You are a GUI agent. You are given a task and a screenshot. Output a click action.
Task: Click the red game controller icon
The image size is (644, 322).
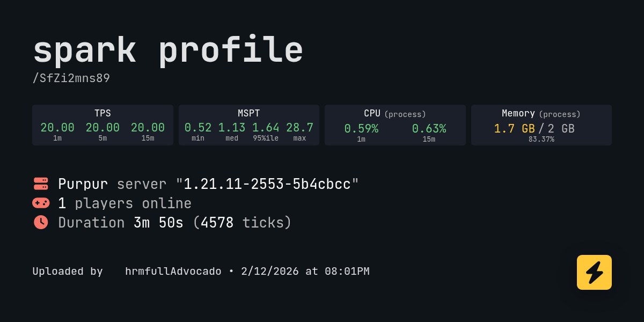click(41, 203)
